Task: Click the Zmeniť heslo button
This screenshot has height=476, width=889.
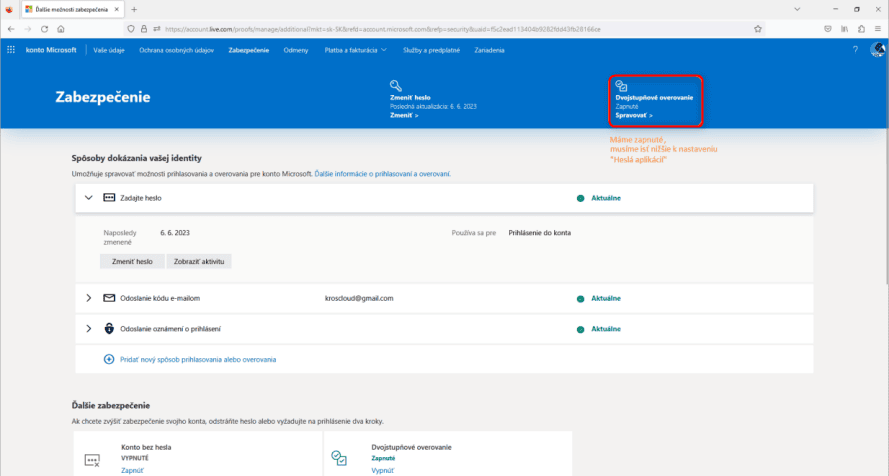Action: point(132,261)
